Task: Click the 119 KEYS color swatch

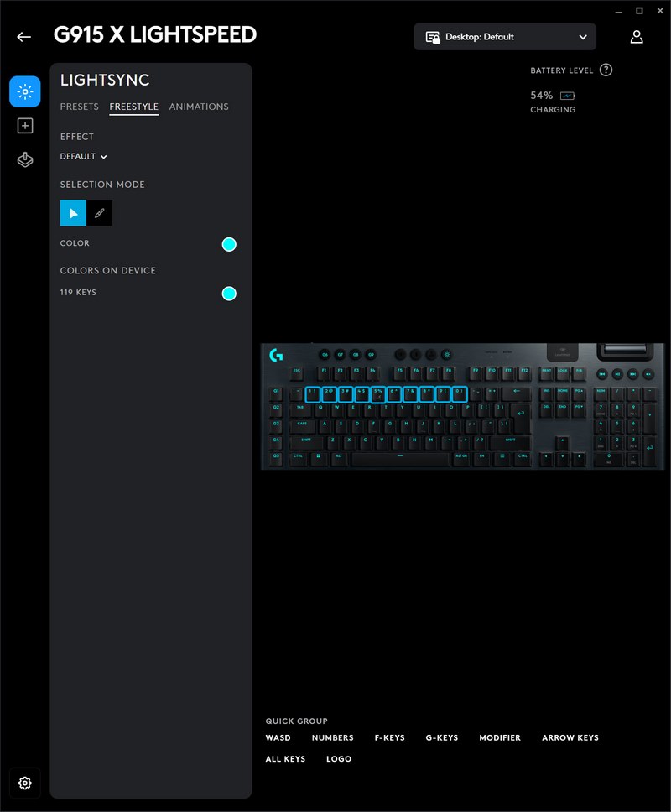Action: tap(229, 294)
